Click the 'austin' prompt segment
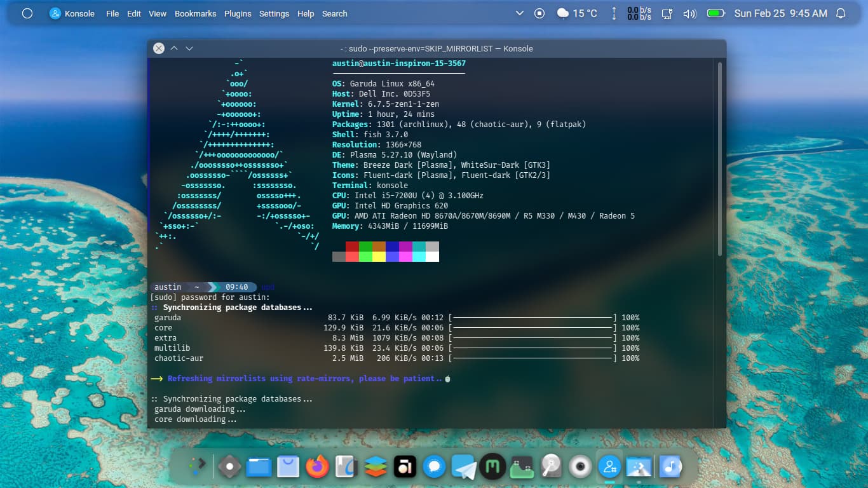 click(x=168, y=287)
